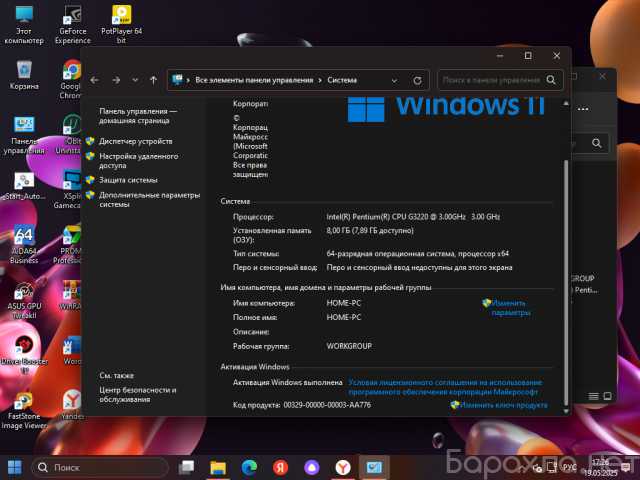The image size is (640, 480).
Task: Go to Панель управления домашняя страница
Action: [x=138, y=116]
